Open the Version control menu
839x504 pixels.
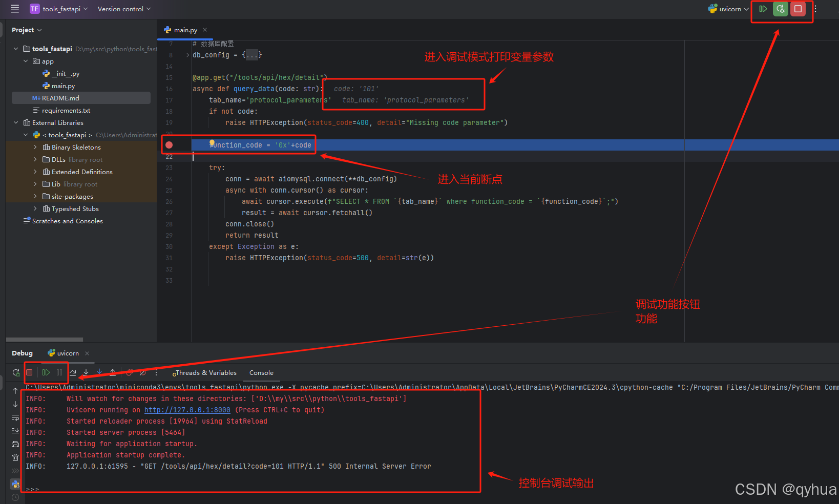pos(124,9)
